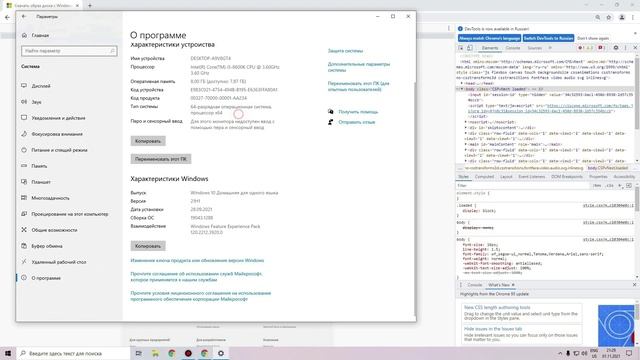Switch to DevTools Elements tab
Screen dimensions: 640x360
[x=490, y=48]
